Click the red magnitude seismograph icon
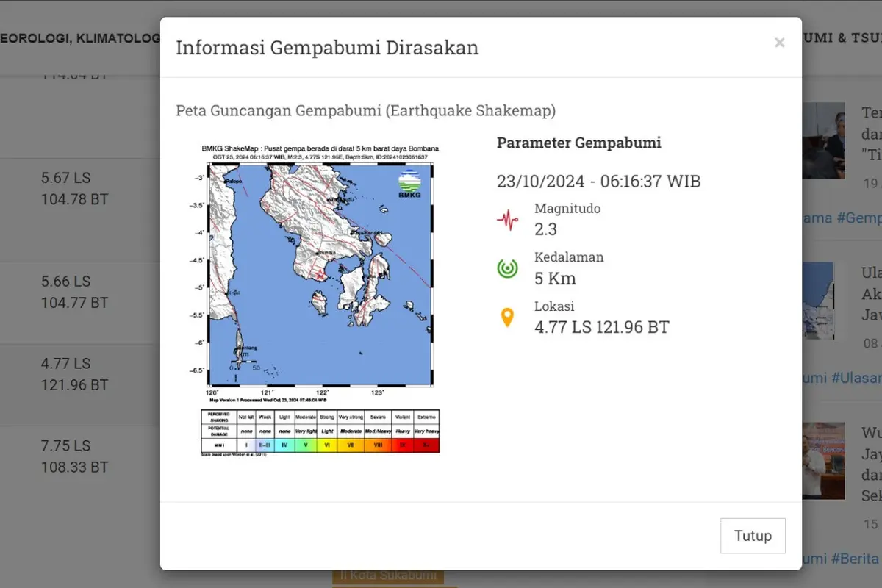882x588 pixels. click(507, 220)
